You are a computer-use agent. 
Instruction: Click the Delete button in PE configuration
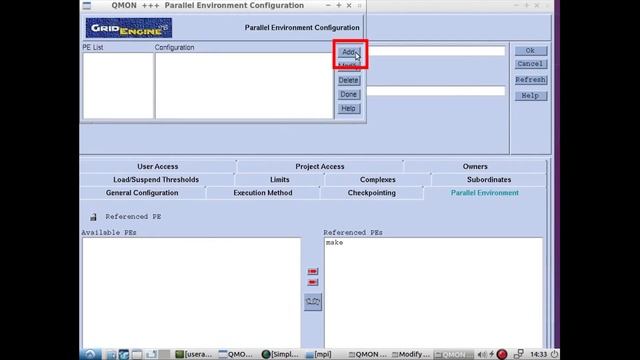(349, 80)
